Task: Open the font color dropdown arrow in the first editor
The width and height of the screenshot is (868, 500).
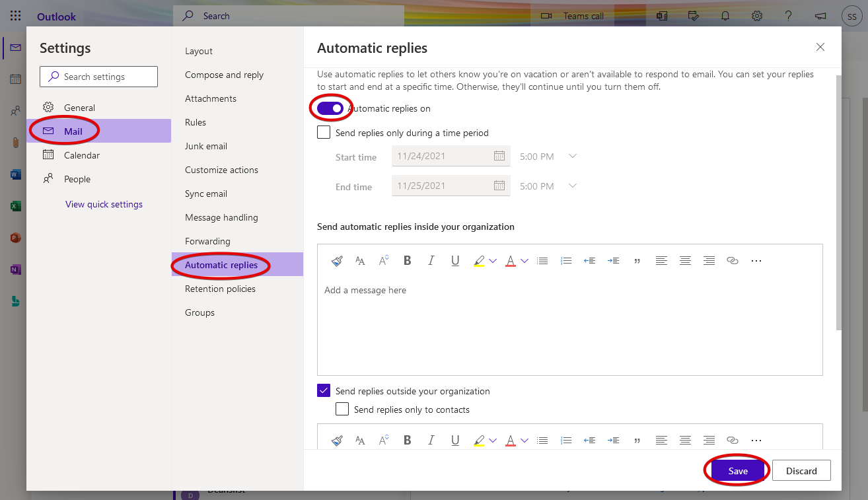Action: [524, 261]
